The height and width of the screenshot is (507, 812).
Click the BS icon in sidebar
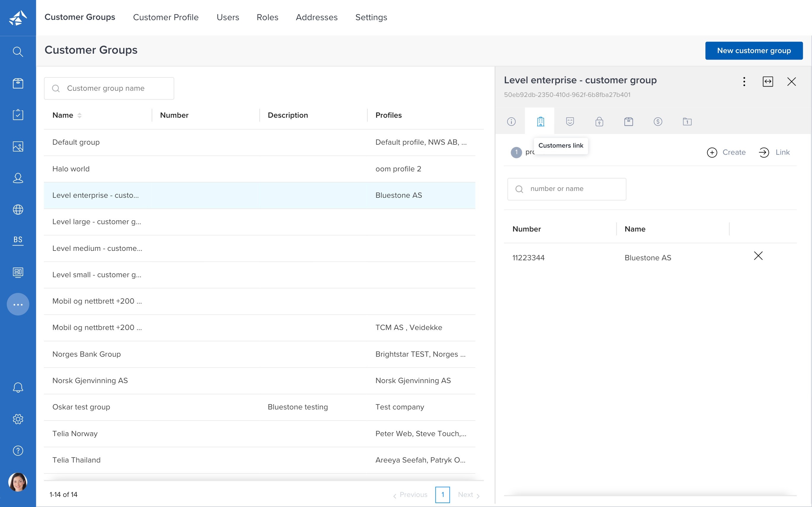pos(18,240)
